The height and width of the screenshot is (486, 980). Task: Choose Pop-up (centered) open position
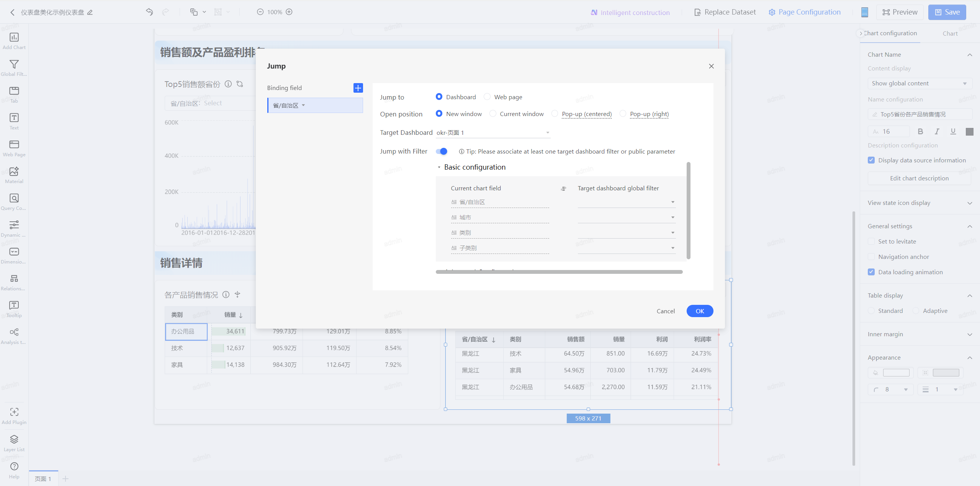555,114
